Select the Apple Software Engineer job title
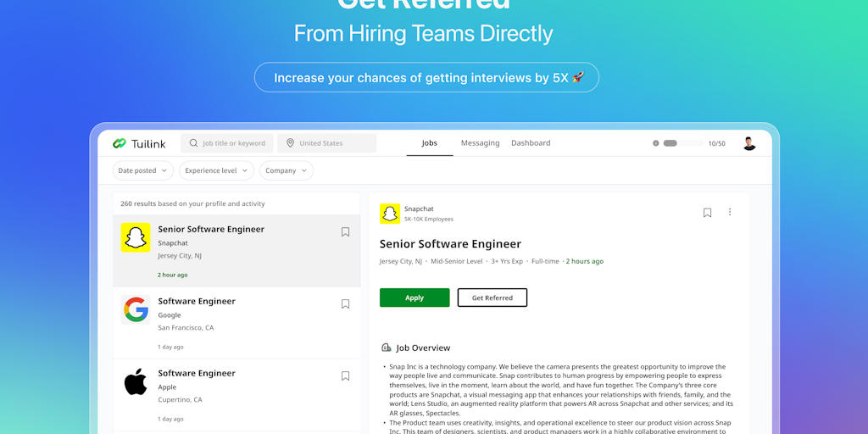The height and width of the screenshot is (434, 868). point(197,373)
